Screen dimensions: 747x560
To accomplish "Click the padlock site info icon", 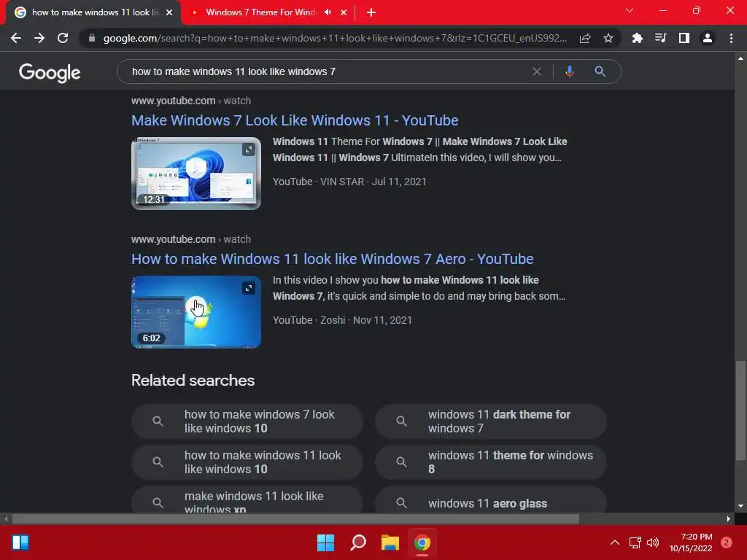I will 92,38.
